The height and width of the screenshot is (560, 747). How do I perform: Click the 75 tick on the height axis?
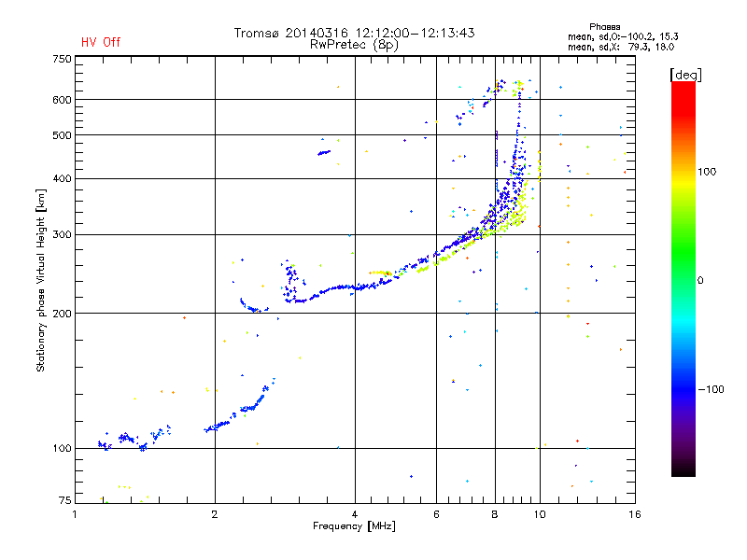pyautogui.click(x=64, y=501)
